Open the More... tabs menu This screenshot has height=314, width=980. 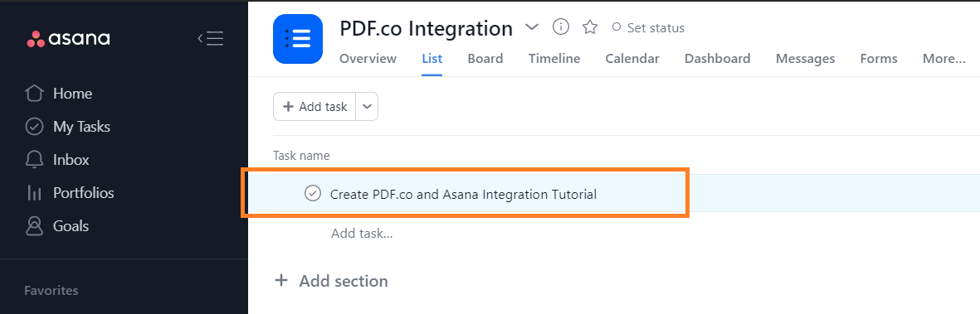[x=943, y=59]
